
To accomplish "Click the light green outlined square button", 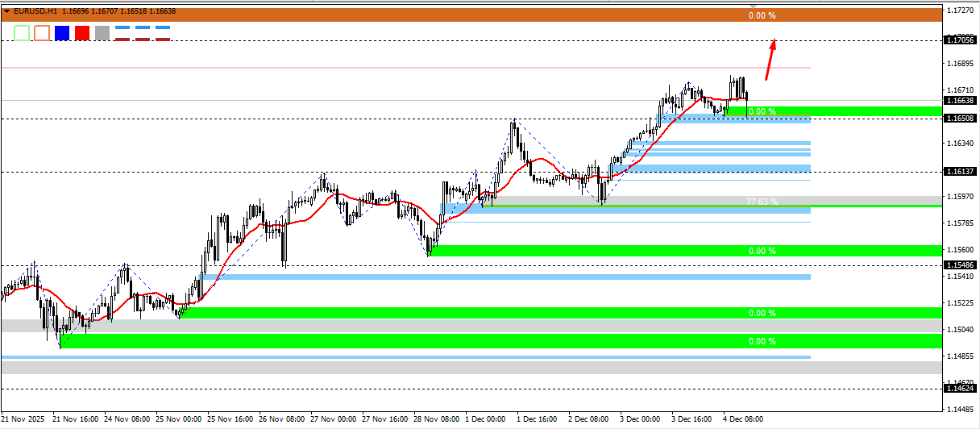I will tap(22, 33).
